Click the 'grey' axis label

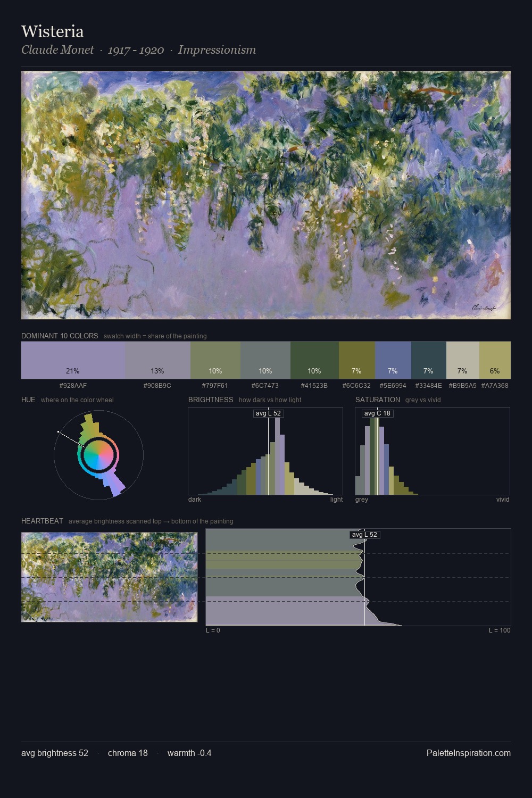(362, 499)
